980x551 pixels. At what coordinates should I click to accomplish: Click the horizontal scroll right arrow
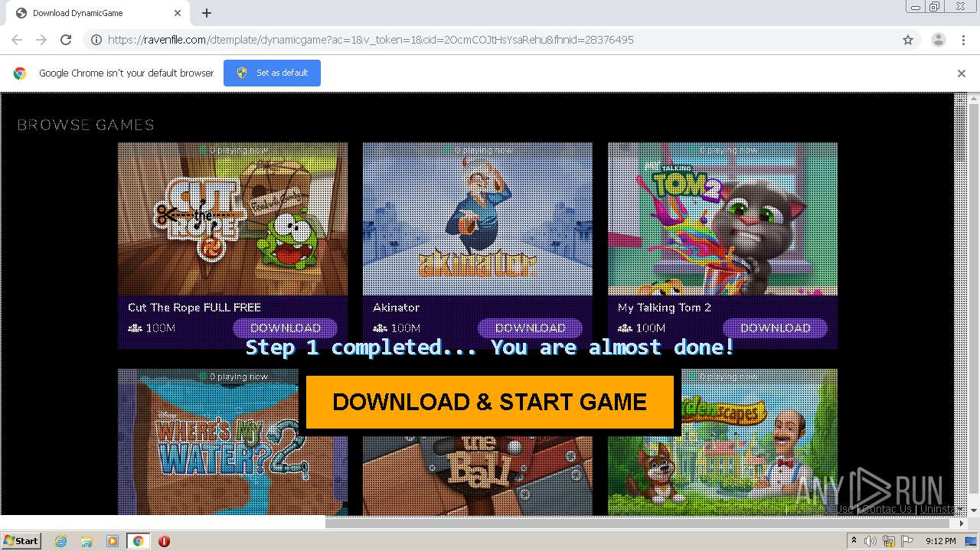(962, 523)
